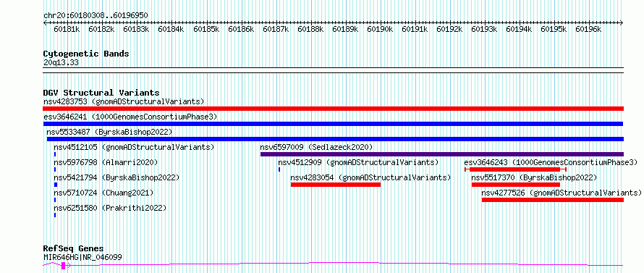This screenshot has height=273, width=644.
Task: Click the RefSeq Genes track heading
Action: click(74, 249)
